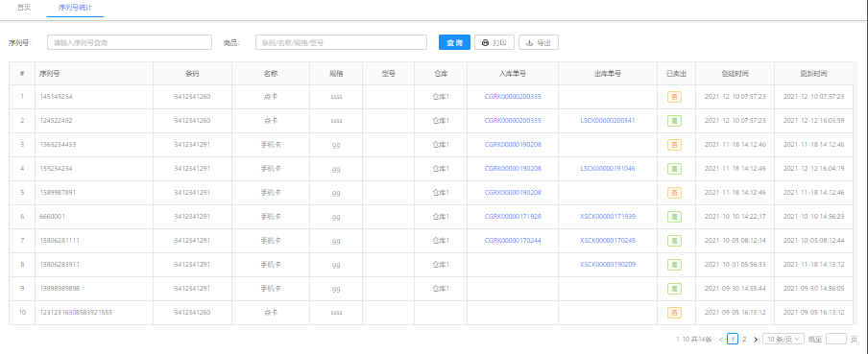Click the 是 sold tag for serial 6660001
Viewport: 868px width, 354px height.
[x=674, y=217]
